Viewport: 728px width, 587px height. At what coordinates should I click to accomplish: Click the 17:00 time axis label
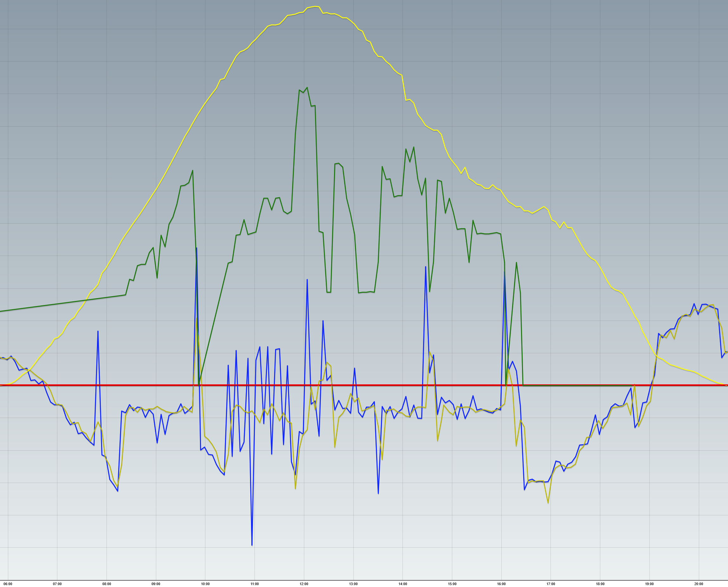(x=551, y=584)
